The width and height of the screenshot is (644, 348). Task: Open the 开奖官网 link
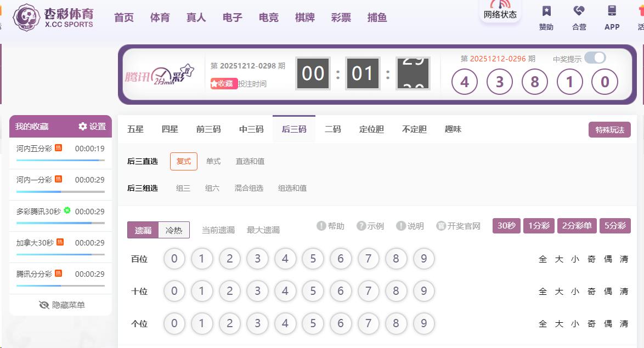coord(459,226)
